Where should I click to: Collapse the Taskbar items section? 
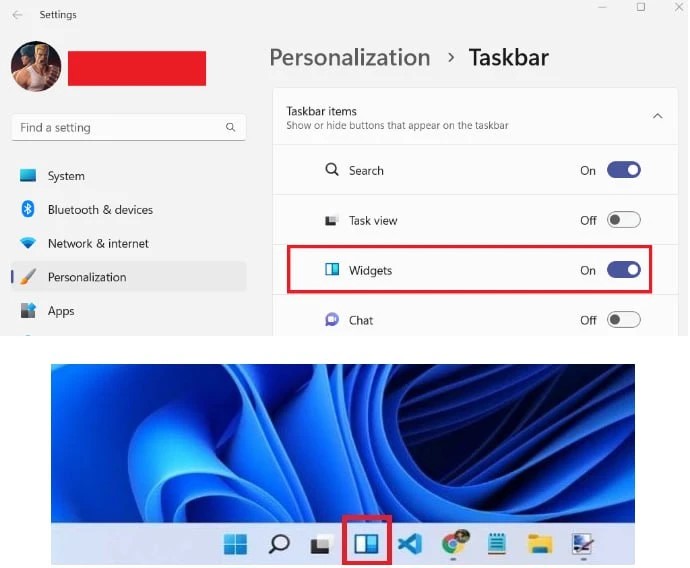pyautogui.click(x=657, y=116)
